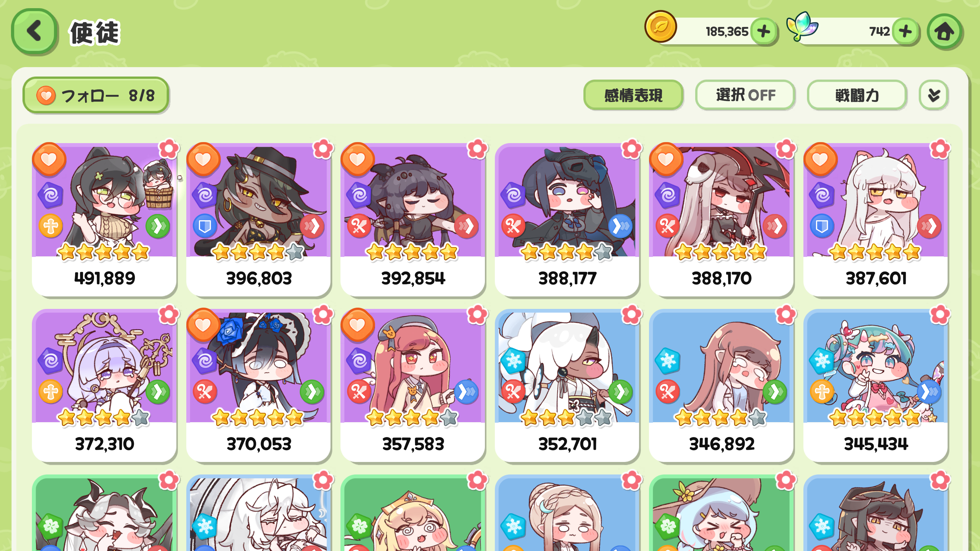Unfollow the 396,803 character heart

pos(203,159)
